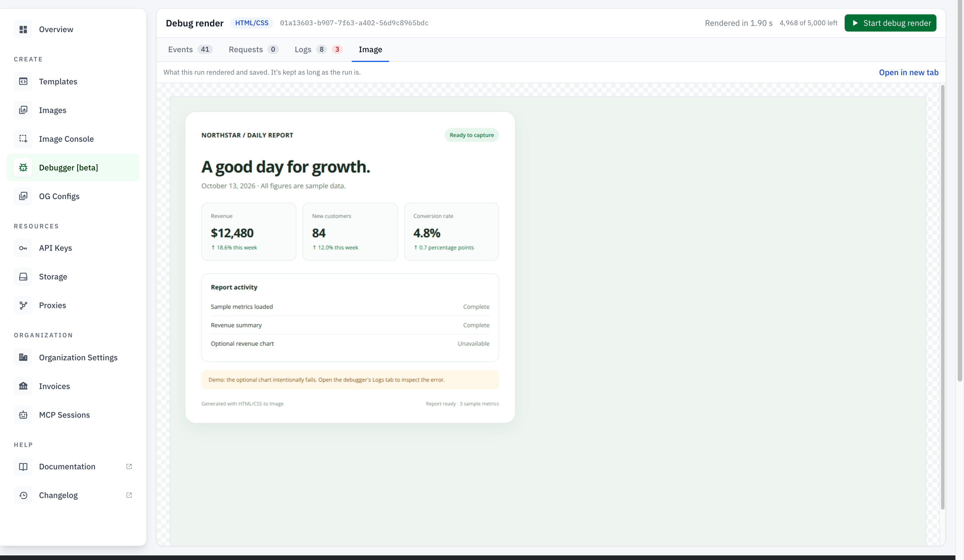Click render ID 01a13603-b907-7f63-a402-56d9c8965bdc
Screen dimensions: 964x560
click(x=354, y=23)
